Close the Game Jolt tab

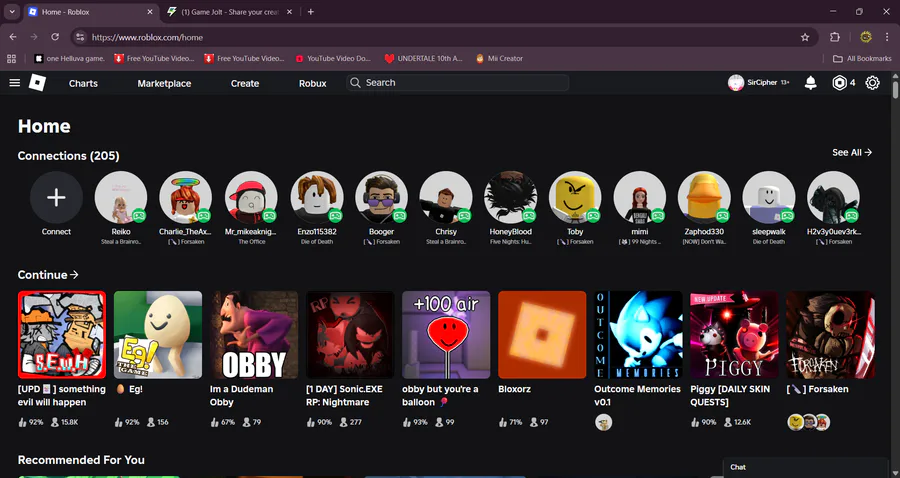289,11
